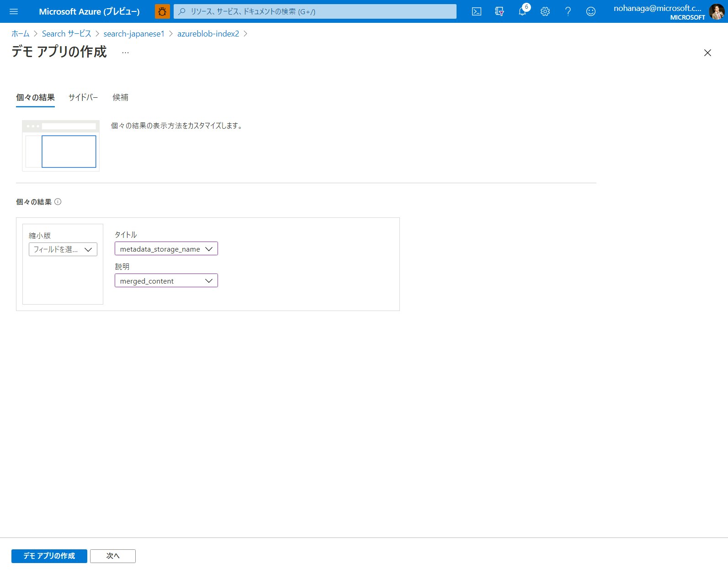Select the 個々の結果 tab

[x=35, y=97]
